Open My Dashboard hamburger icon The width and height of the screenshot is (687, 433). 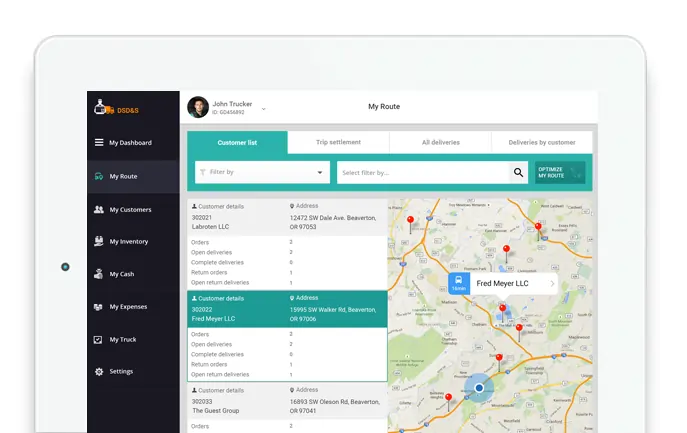tap(99, 143)
